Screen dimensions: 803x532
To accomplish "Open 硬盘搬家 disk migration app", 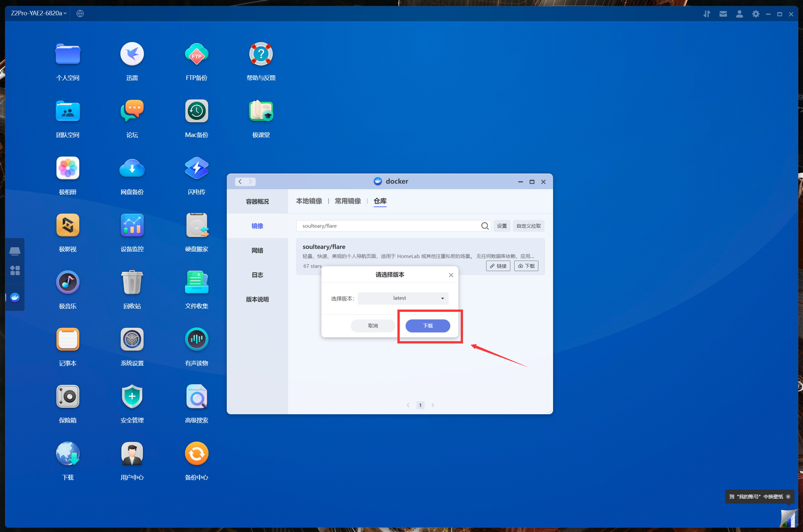I will [196, 225].
